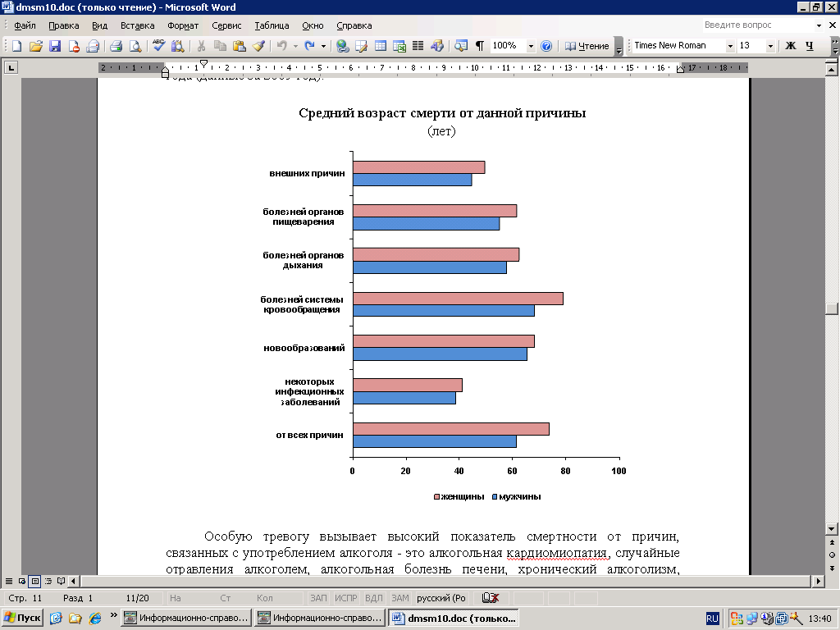Insert a hyperlink with the globe icon

342,46
